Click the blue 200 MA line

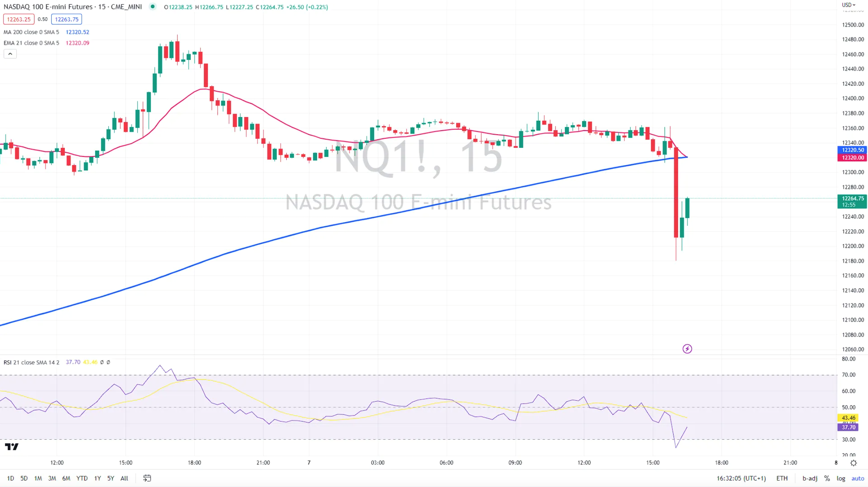[x=320, y=228]
